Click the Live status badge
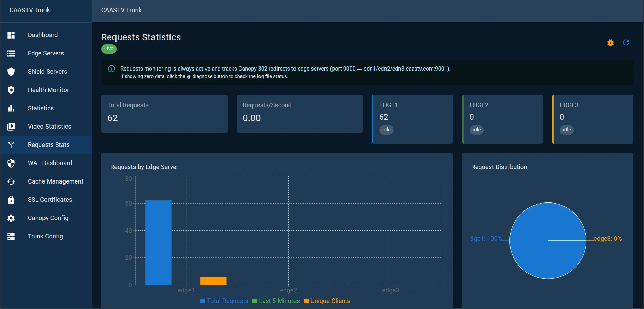Screen dimensions: 644x309 tap(108, 49)
